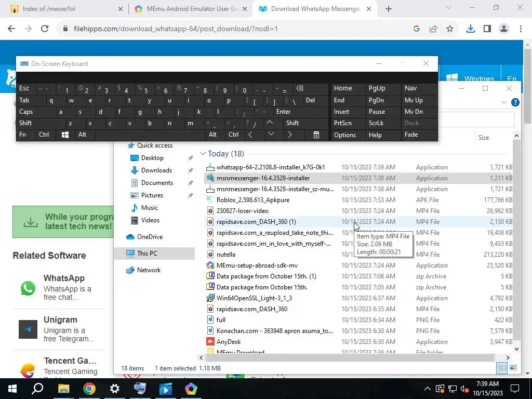Image resolution: width=532 pixels, height=399 pixels.
Task: Open Settings gear on the taskbar
Action: click(115, 389)
